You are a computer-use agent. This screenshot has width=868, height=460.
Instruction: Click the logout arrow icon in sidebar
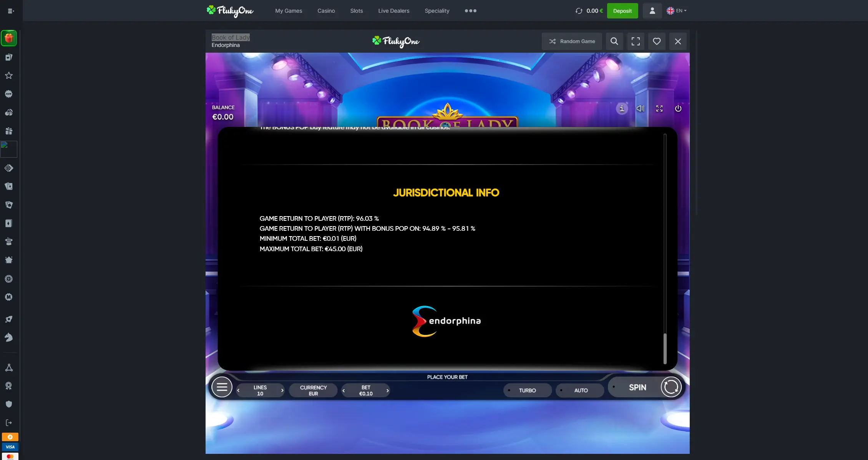coord(9,423)
